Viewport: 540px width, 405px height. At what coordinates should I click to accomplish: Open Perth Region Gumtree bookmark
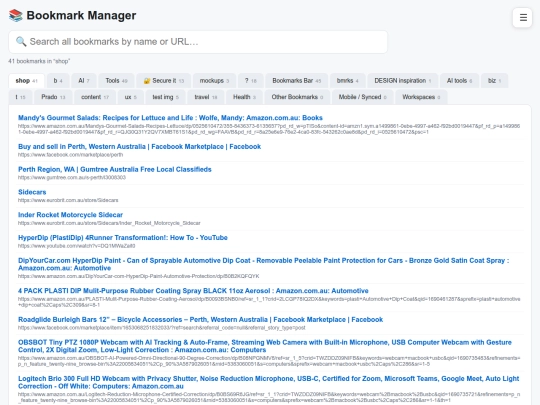click(x=115, y=169)
